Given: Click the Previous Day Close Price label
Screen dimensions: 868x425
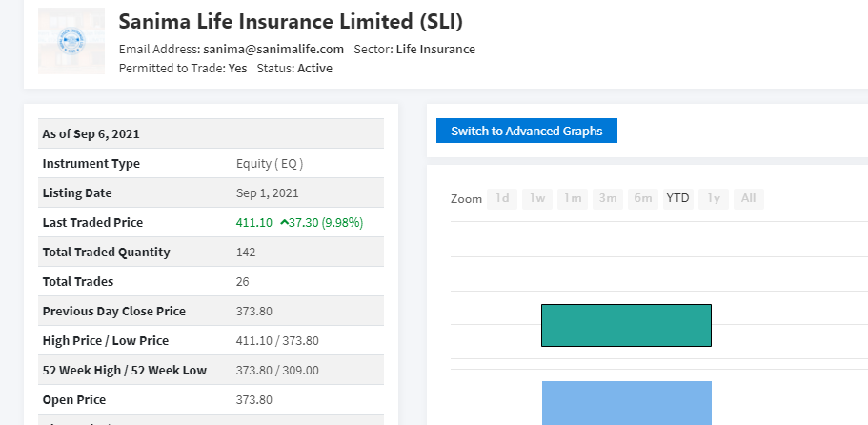Looking at the screenshot, I should click(x=114, y=311).
